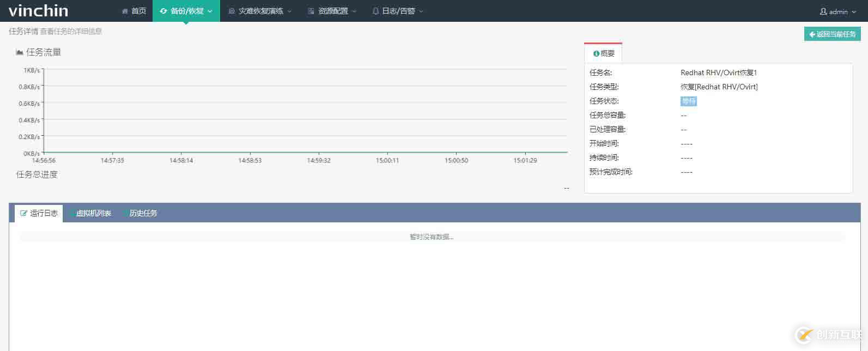Expand the 资源配置 dropdown chevron
This screenshot has width=868, height=351.
coord(354,11)
